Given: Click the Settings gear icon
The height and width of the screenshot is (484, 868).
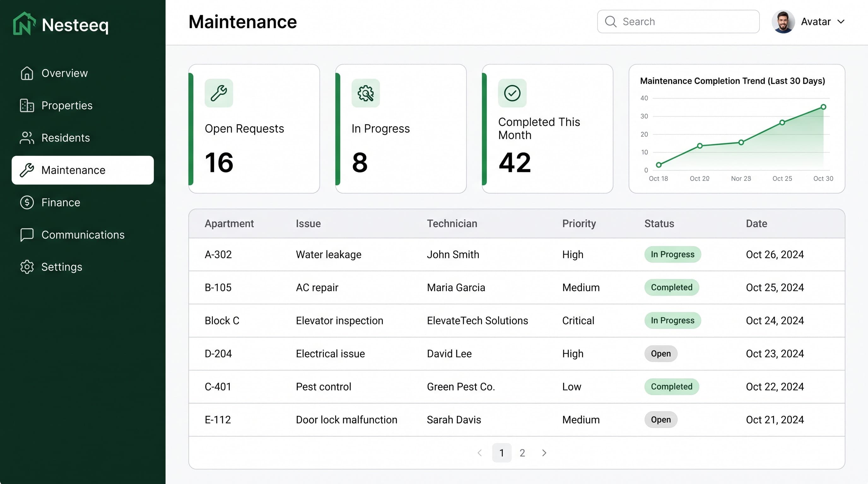Looking at the screenshot, I should 27,267.
